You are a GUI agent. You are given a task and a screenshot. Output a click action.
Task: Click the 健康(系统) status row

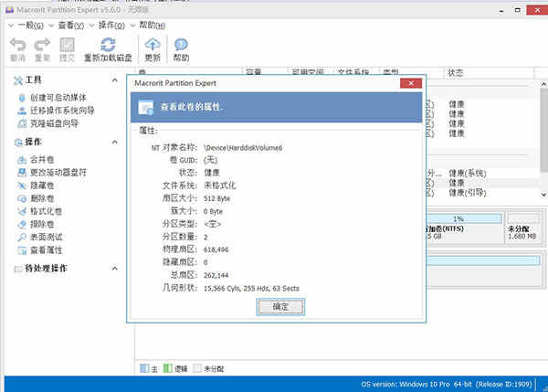[468, 173]
